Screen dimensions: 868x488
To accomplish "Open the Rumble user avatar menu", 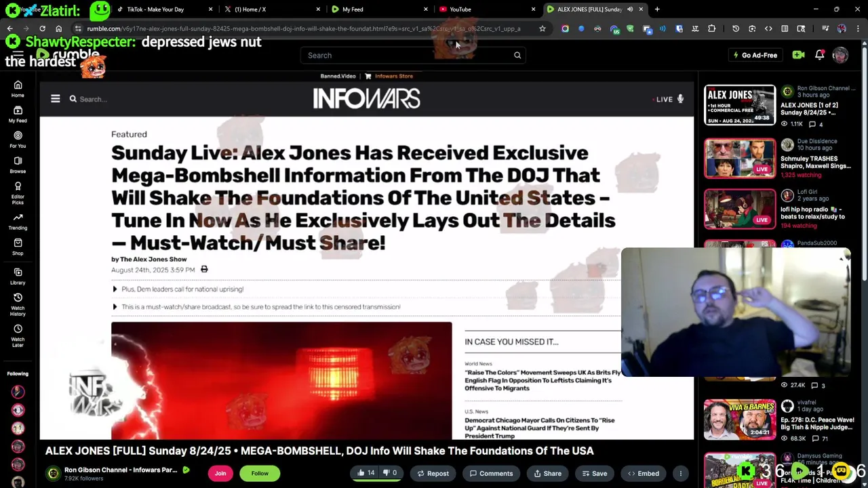I will click(x=840, y=55).
